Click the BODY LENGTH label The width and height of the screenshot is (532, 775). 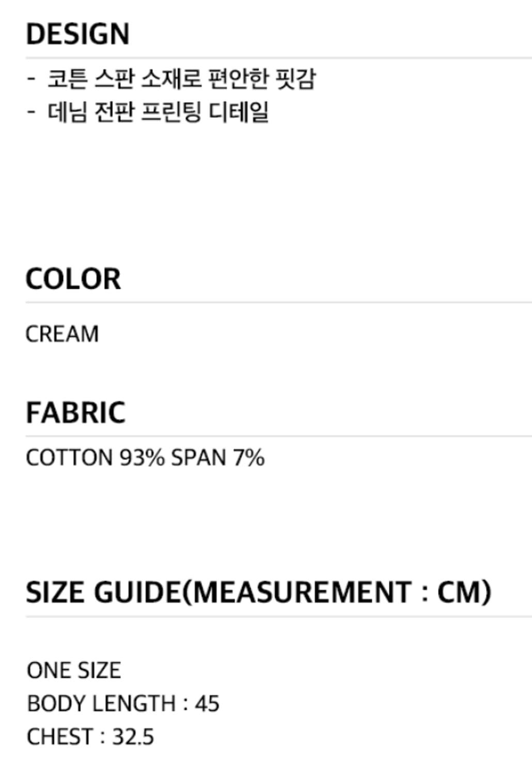(101, 704)
